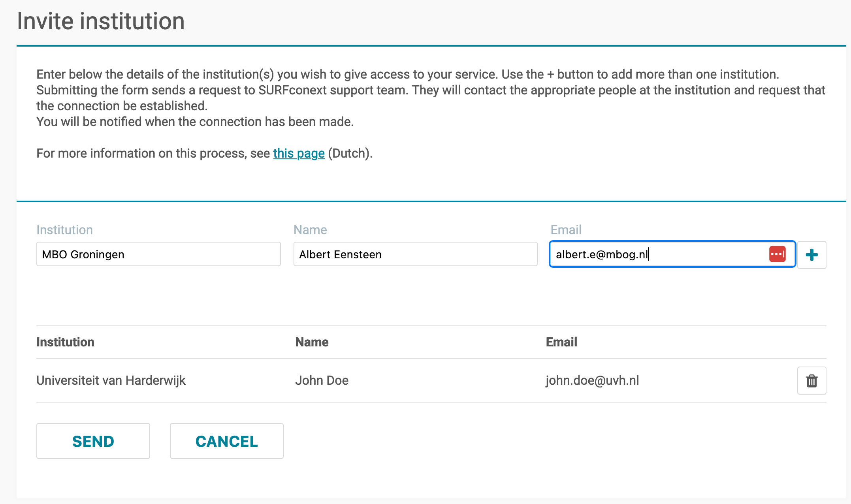Screen dimensions: 851x504
Task: Select the Universiteit van Harderwijk cell
Action: [x=111, y=380]
